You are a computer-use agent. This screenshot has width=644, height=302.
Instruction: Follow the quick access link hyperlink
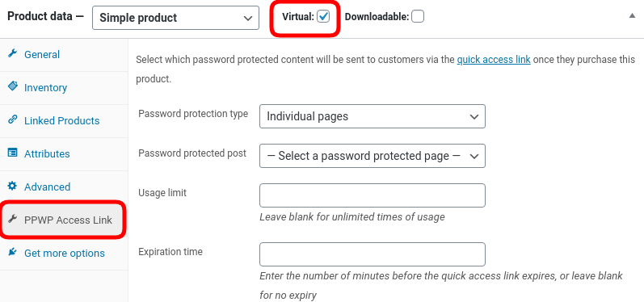coord(494,60)
